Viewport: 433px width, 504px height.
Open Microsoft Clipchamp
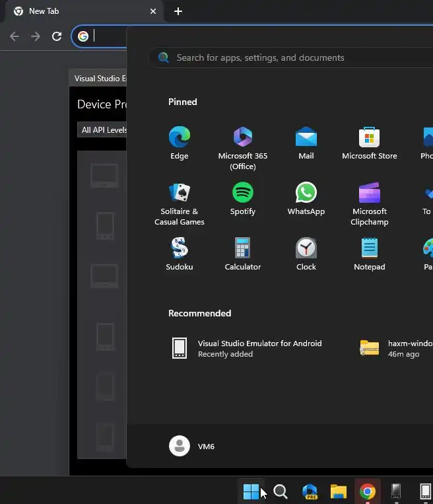coord(370,203)
